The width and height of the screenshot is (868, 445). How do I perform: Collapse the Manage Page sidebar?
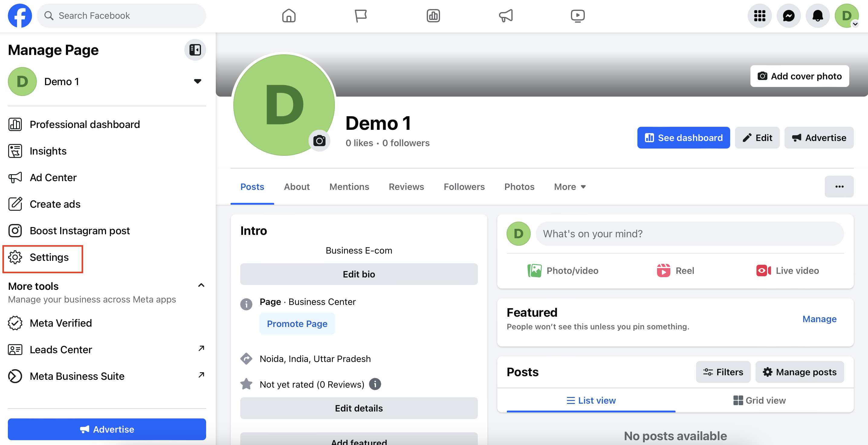pos(195,50)
